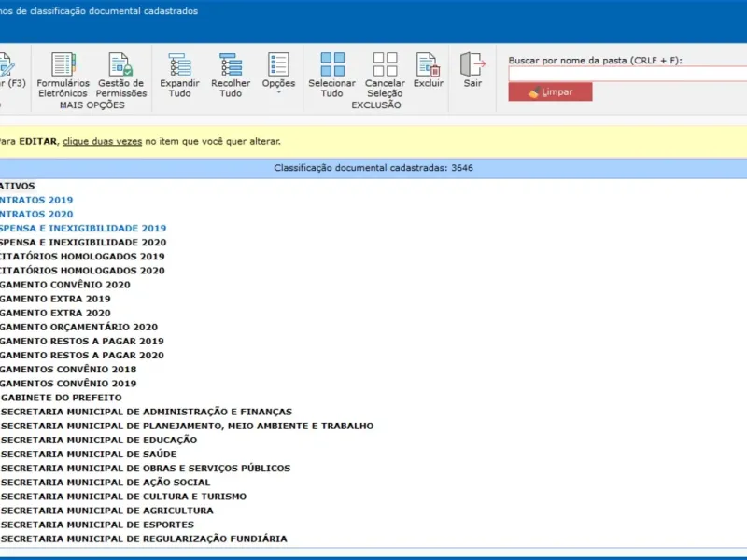Viewport: 747px width, 560px height.
Task: Select 'GAMENTOS CONVÊNIO 2018' row
Action: (x=68, y=370)
